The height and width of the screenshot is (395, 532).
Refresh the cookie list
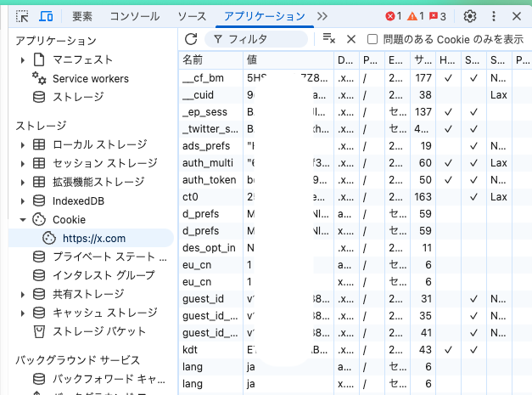pos(191,39)
